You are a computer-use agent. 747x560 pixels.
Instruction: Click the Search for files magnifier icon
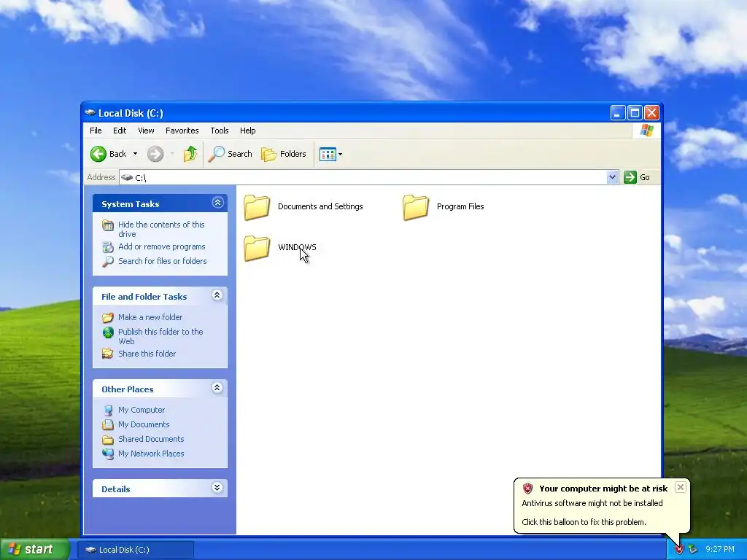108,262
